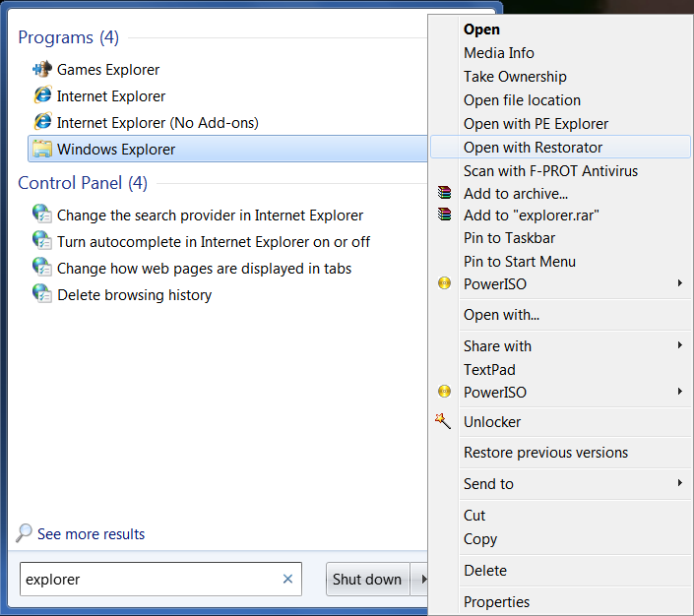Click icon beside Delete browsing history
The width and height of the screenshot is (694, 616).
coord(42,293)
